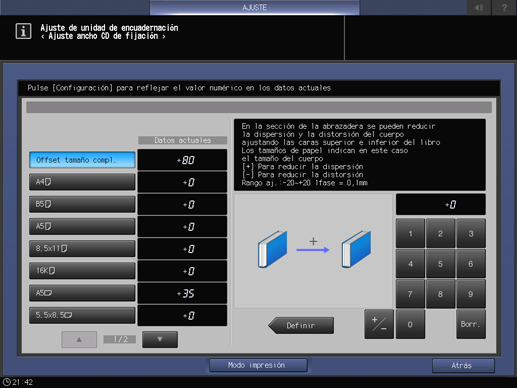Tap keypad number 5
The image size is (517, 388).
coord(440,264)
